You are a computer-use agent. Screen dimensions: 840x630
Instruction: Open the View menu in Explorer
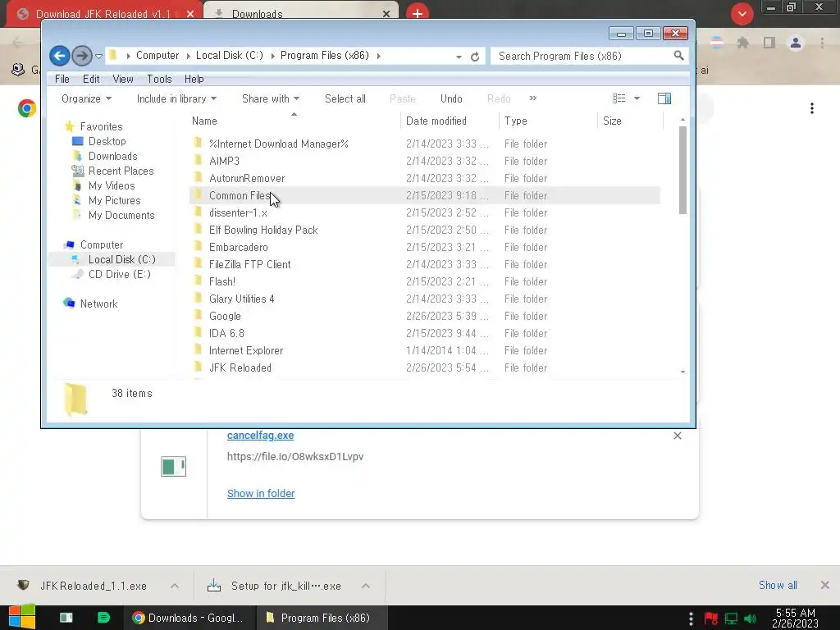click(123, 80)
